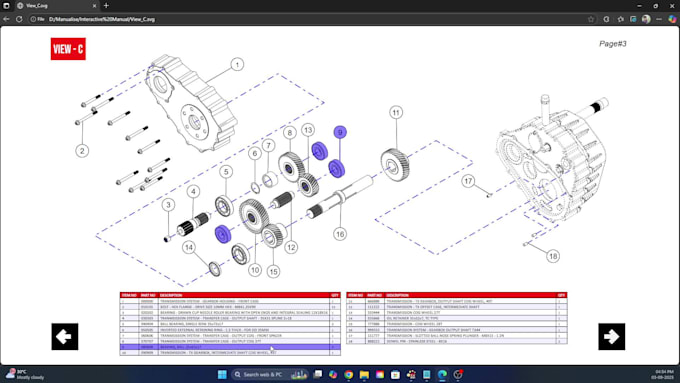Image resolution: width=680 pixels, height=383 pixels.
Task: Select the needle roller BEARING row item 3
Action: (230, 312)
